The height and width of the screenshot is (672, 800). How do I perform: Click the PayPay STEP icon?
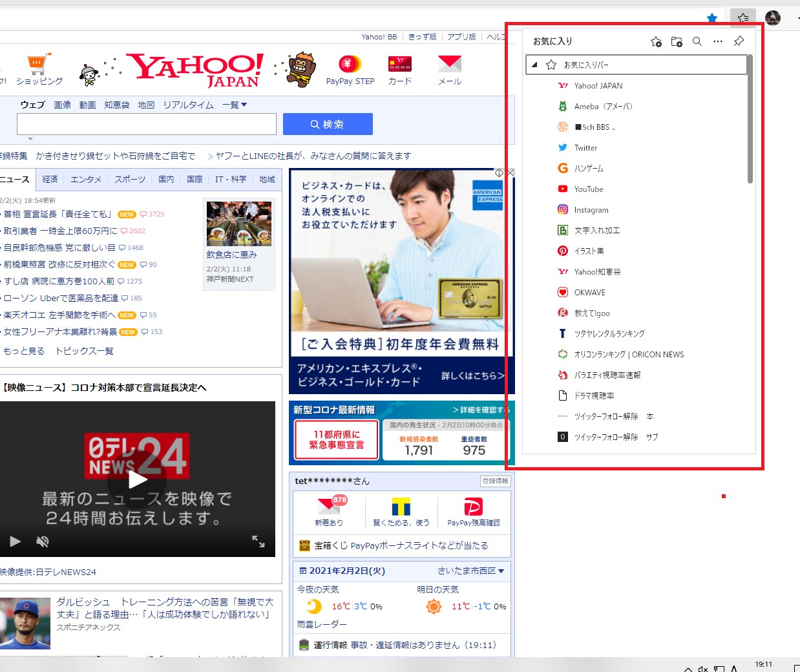point(350,64)
